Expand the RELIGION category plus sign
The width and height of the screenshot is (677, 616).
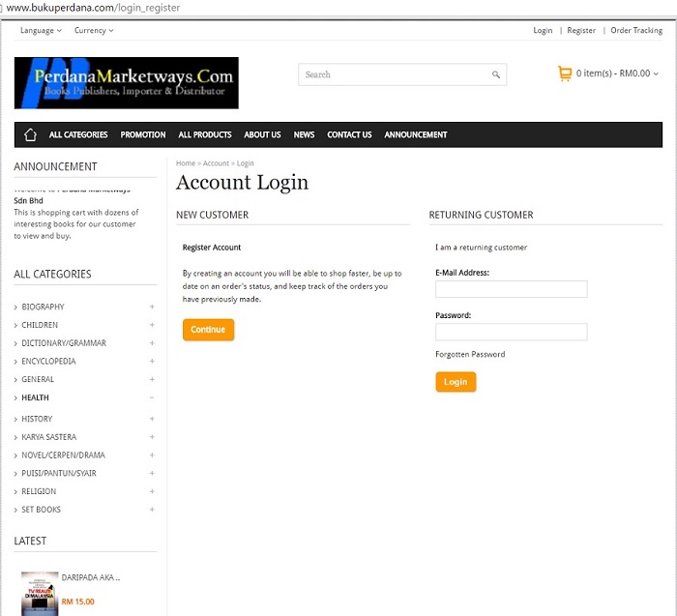[152, 491]
